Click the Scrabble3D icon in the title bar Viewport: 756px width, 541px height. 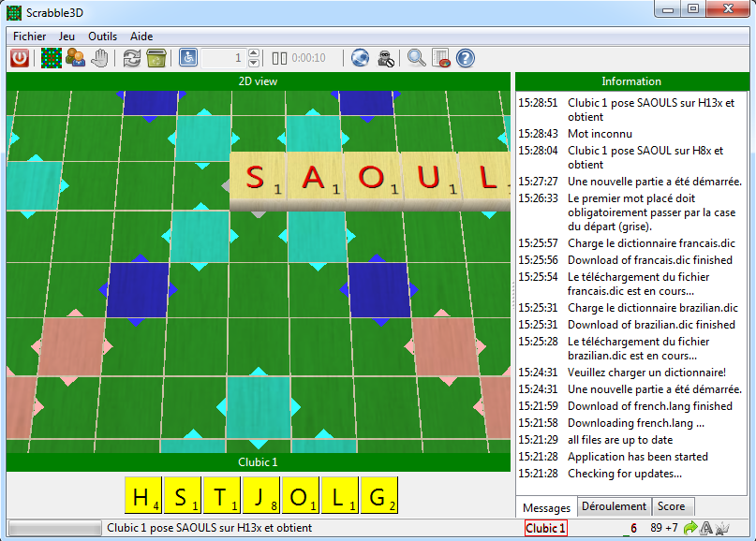click(x=14, y=12)
